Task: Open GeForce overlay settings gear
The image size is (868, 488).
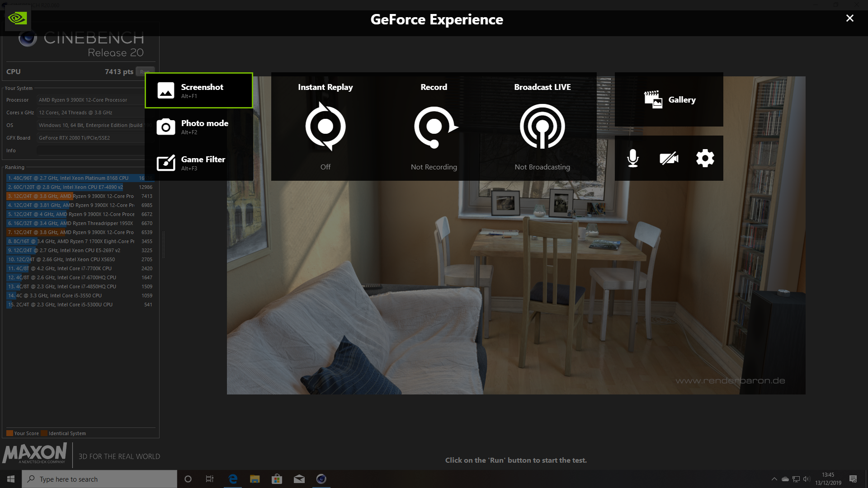Action: point(705,158)
